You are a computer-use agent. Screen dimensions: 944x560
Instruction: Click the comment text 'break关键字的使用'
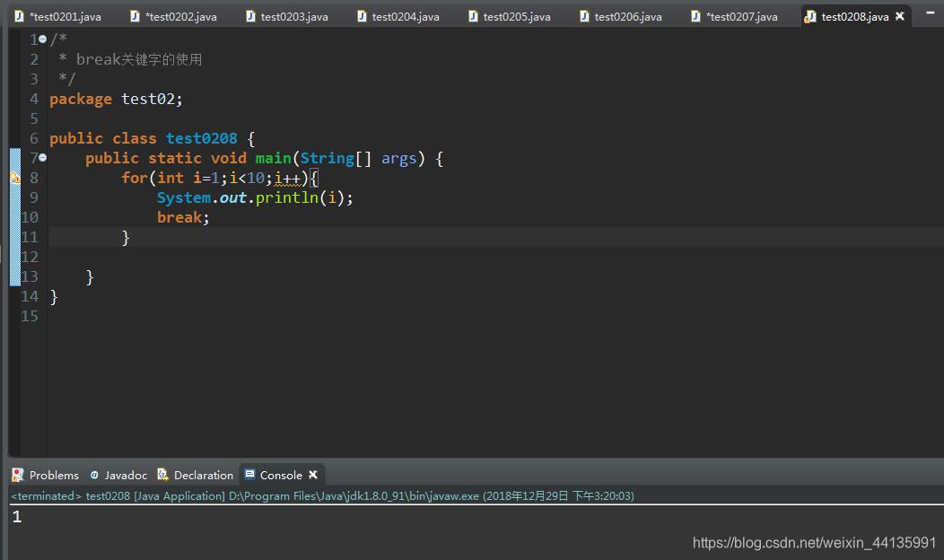(x=139, y=59)
